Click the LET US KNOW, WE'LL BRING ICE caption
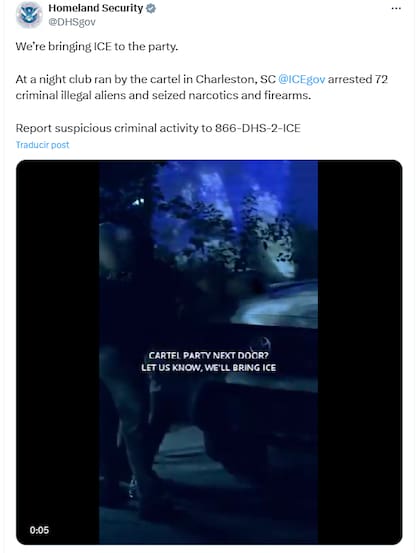 [x=208, y=368]
